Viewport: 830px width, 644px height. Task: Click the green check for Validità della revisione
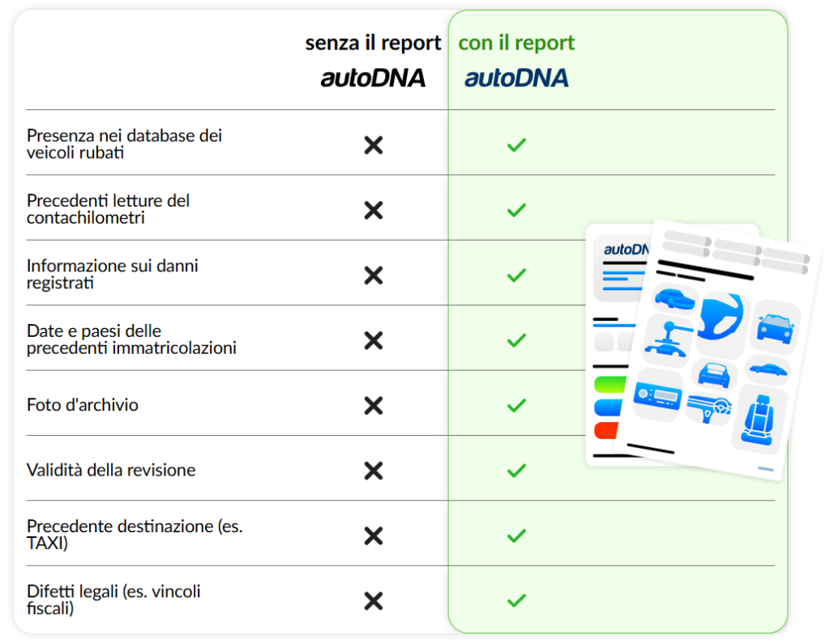tap(516, 471)
